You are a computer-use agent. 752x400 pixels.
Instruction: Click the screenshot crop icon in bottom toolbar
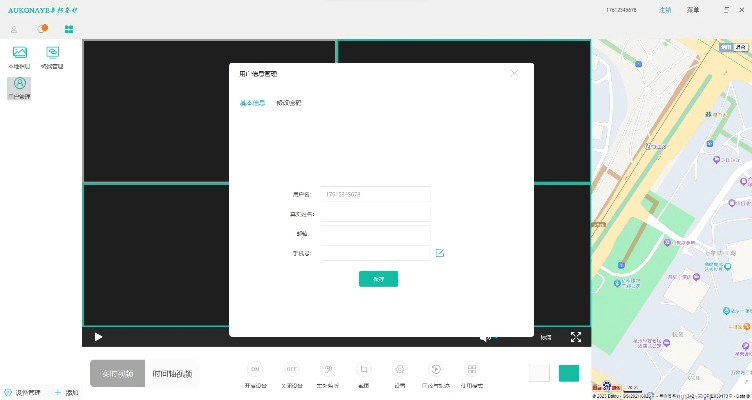(364, 368)
